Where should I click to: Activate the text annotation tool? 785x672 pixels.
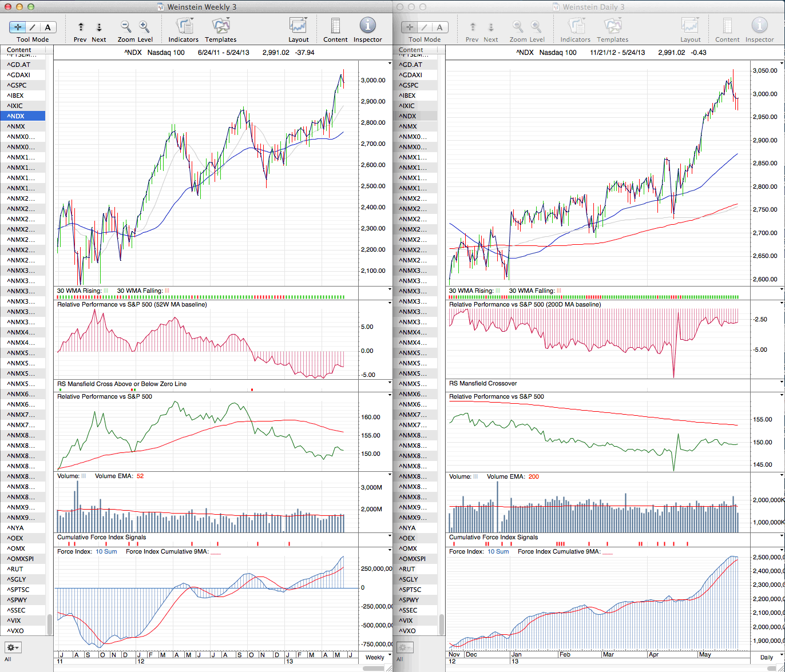47,27
